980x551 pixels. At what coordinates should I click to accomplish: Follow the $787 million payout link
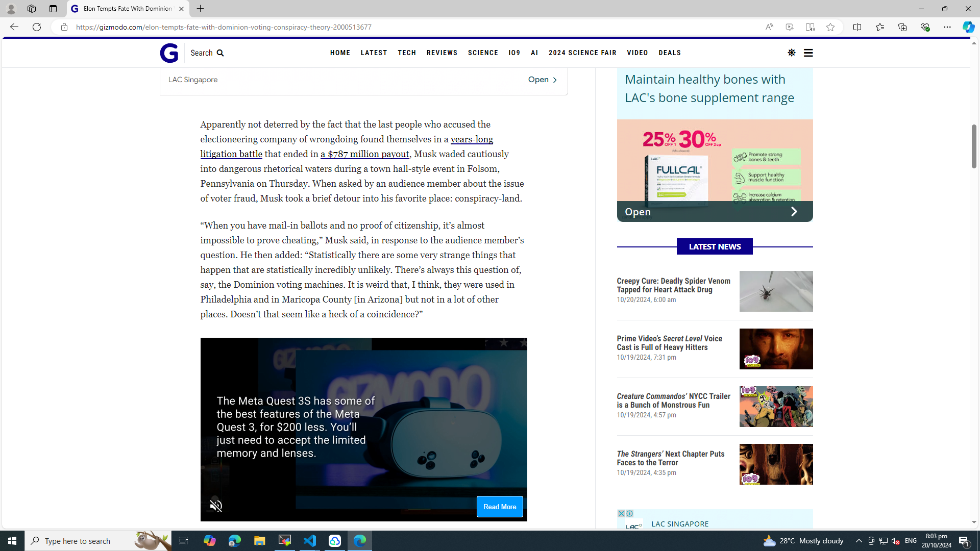point(364,154)
